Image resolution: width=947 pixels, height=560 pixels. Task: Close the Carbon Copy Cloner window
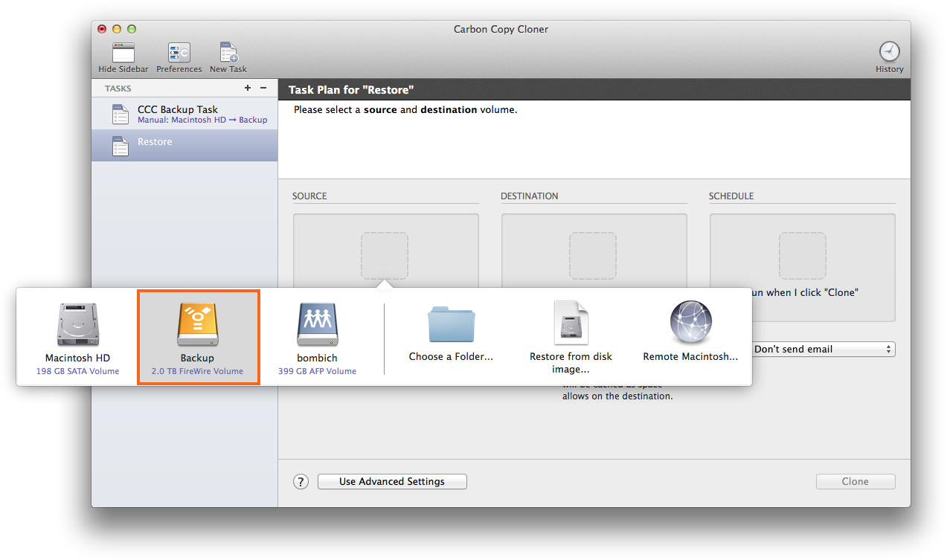tap(102, 29)
